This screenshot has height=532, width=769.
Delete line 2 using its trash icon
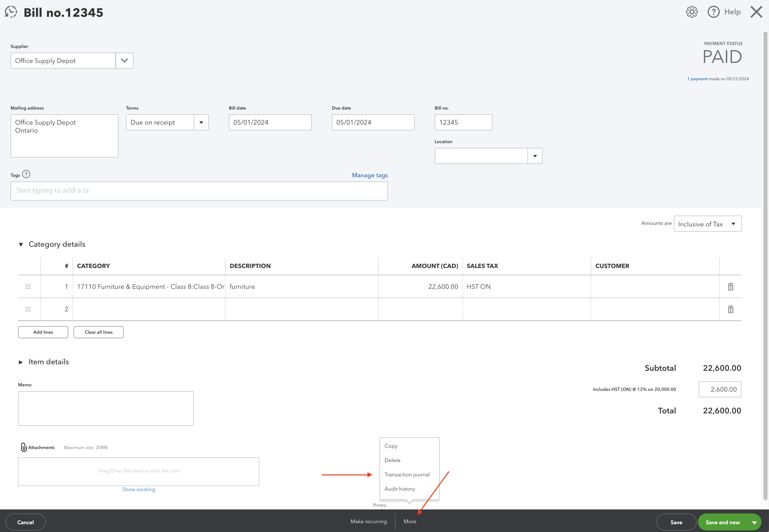[x=731, y=309]
